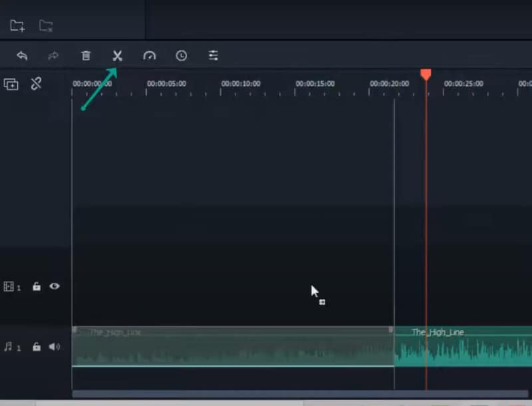Click the 00:00:10:00 ruler mark
The height and width of the screenshot is (406, 532).
pyautogui.click(x=241, y=84)
